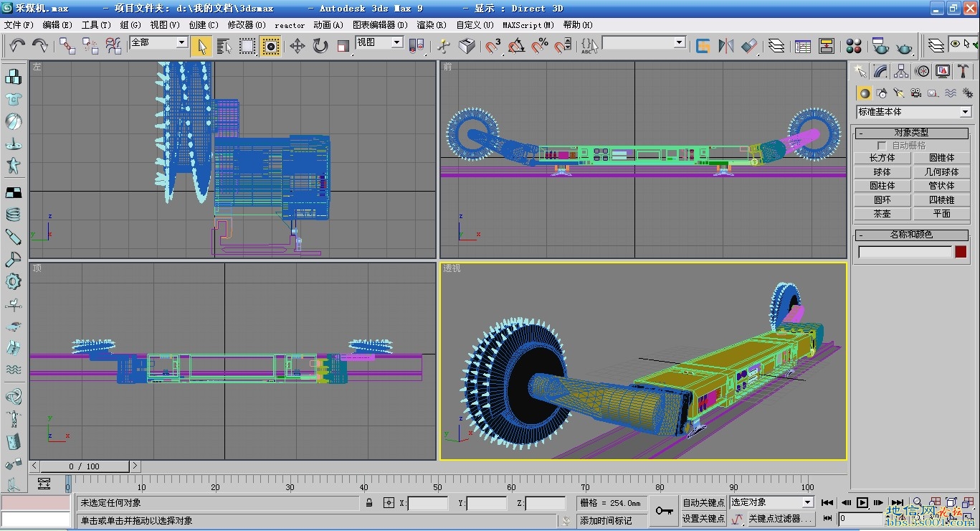
Task: Click the Mirror tool icon
Action: (x=726, y=46)
